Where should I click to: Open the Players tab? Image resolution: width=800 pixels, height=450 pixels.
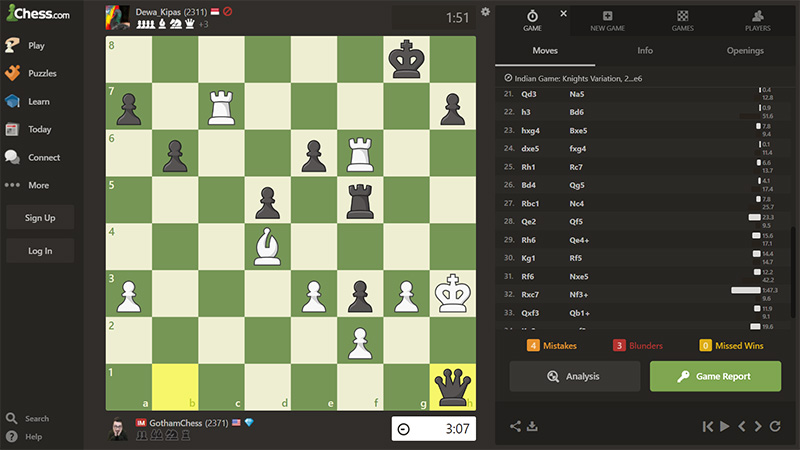(758, 21)
